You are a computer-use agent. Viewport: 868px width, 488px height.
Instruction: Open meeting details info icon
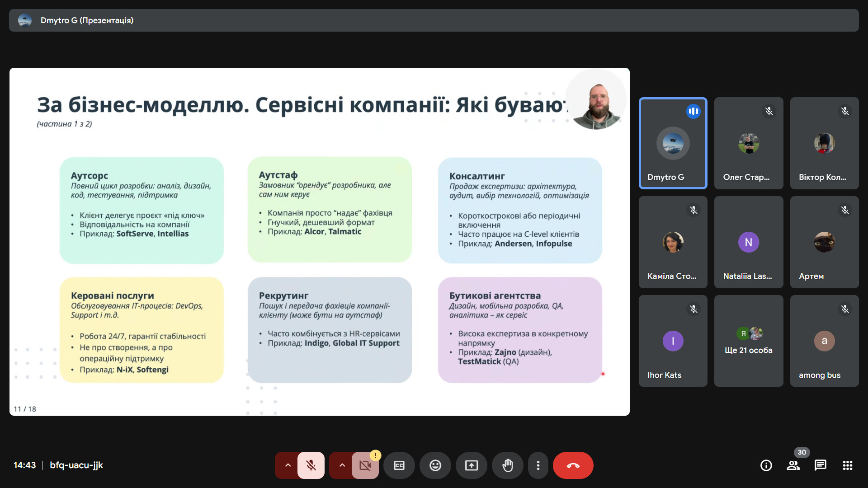[766, 465]
